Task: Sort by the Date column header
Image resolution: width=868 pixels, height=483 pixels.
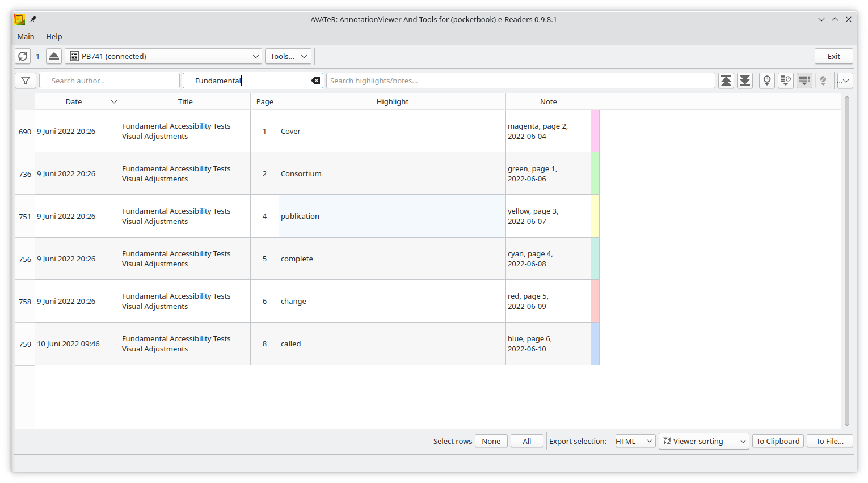Action: tap(77, 101)
